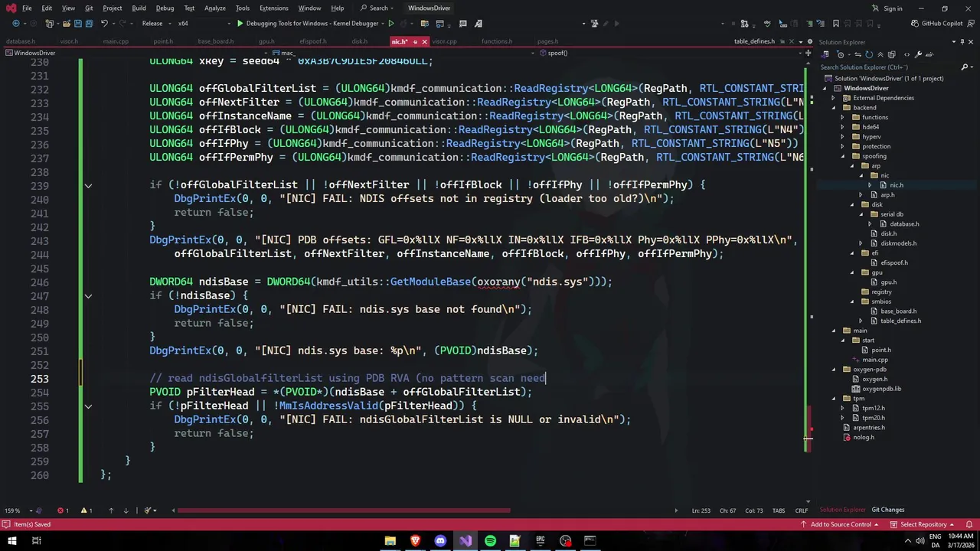Open the Debug menu
Image resolution: width=980 pixels, height=551 pixels.
coord(165,8)
